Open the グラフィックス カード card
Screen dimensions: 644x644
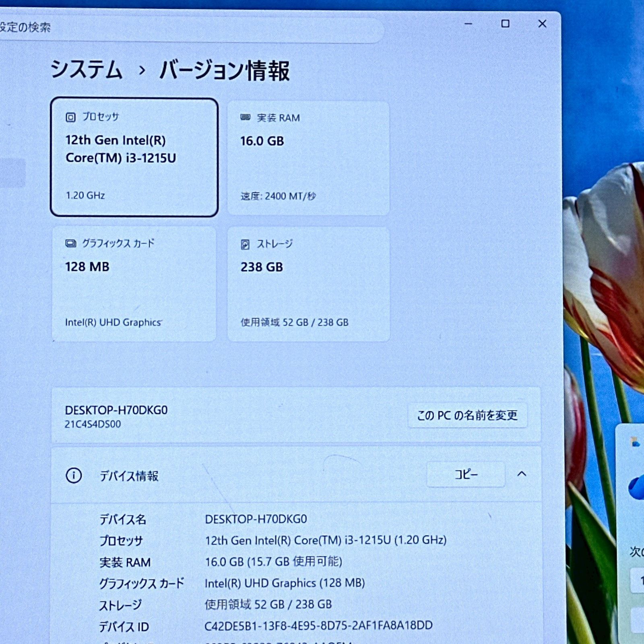[x=134, y=284]
